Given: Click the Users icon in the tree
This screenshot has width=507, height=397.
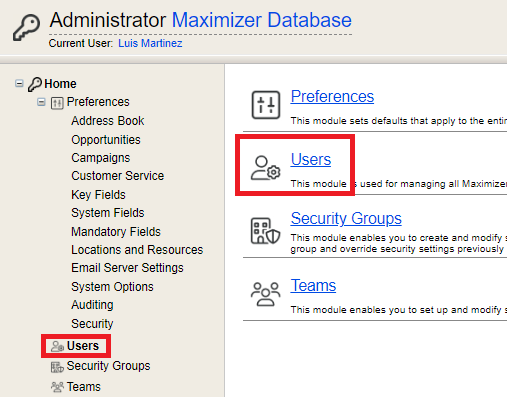Looking at the screenshot, I should click(x=57, y=346).
